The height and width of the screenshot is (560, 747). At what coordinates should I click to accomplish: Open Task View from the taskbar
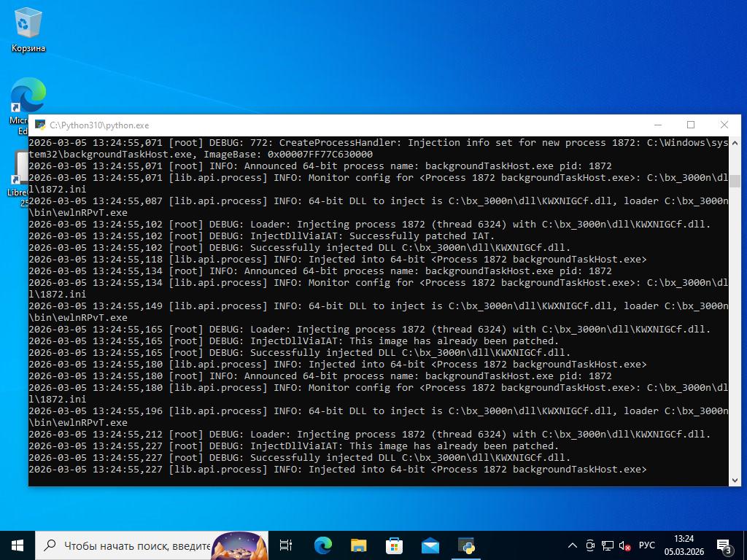pyautogui.click(x=286, y=545)
